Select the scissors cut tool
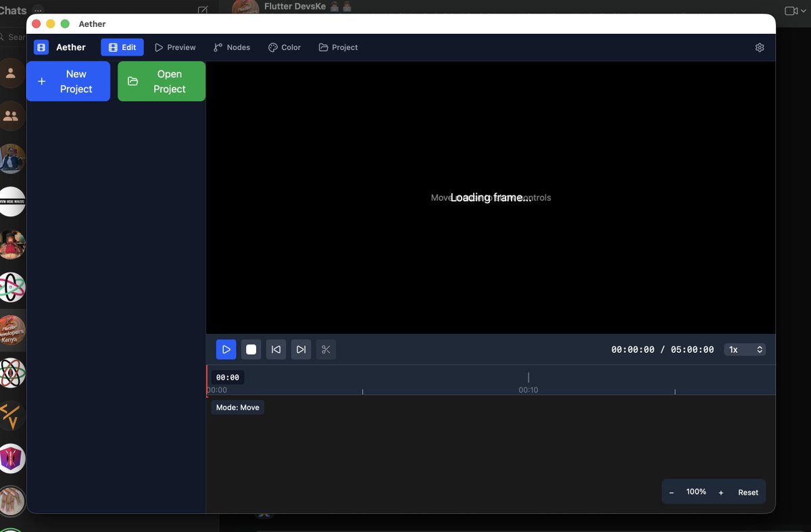Image resolution: width=811 pixels, height=532 pixels. point(326,349)
